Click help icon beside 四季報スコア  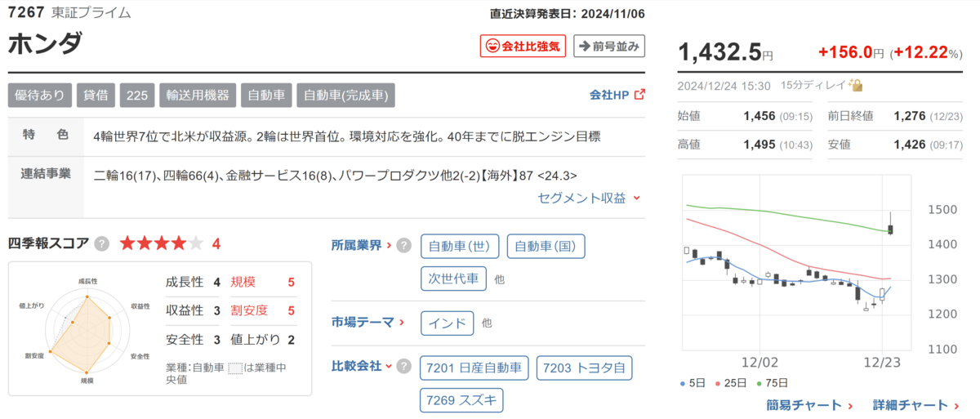point(102,243)
